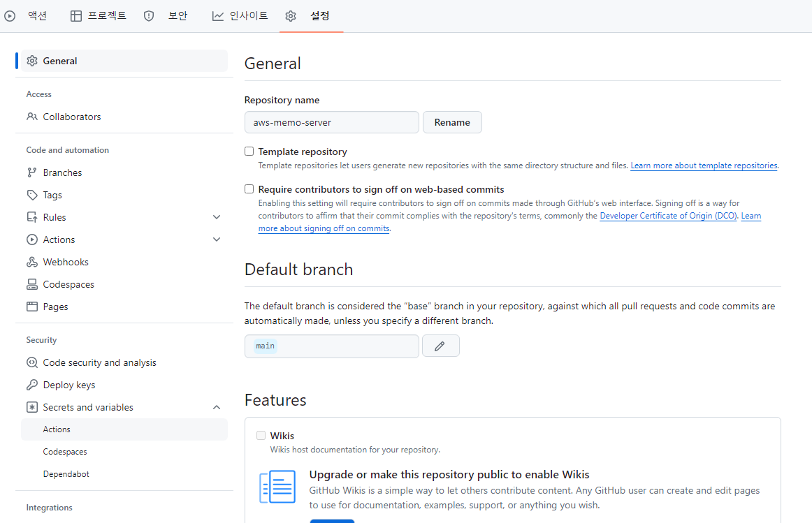
Task: Click the shield icon beside 보안 tab
Action: (x=149, y=16)
